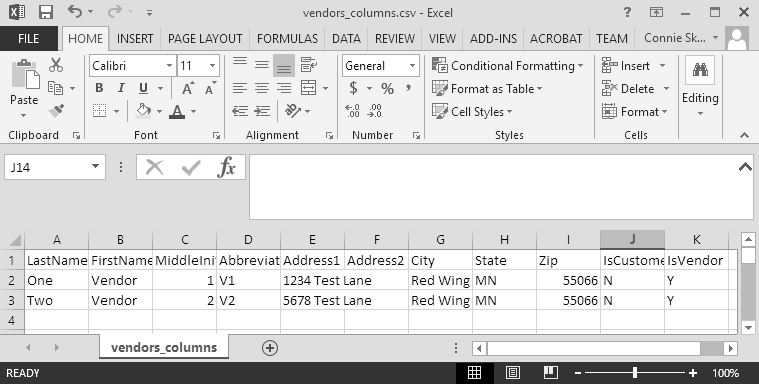Switch to Page Layout view button
Screen dimensions: 759x384
click(x=513, y=373)
